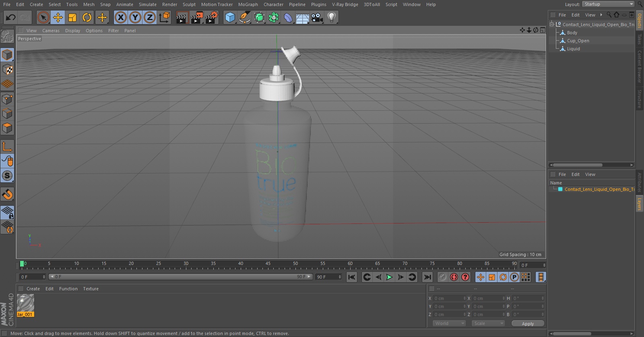Open the File menu
Screen dimensions: 644x337
pos(7,4)
